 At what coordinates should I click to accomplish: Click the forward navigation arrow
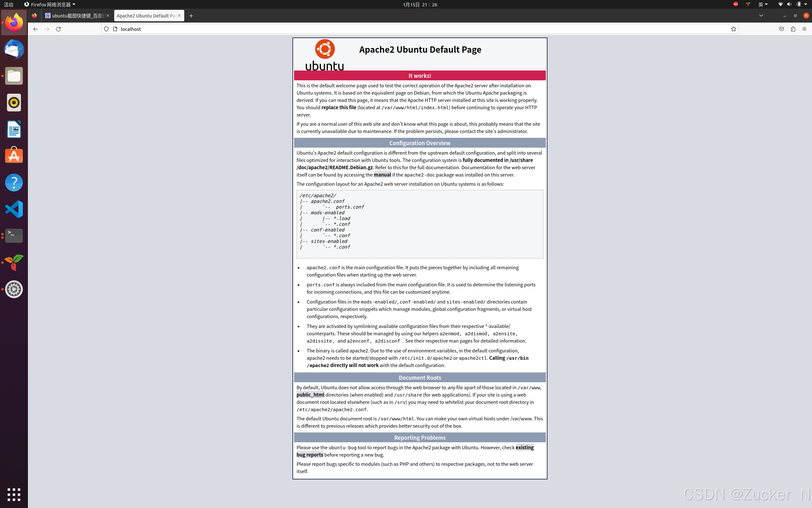(47, 29)
